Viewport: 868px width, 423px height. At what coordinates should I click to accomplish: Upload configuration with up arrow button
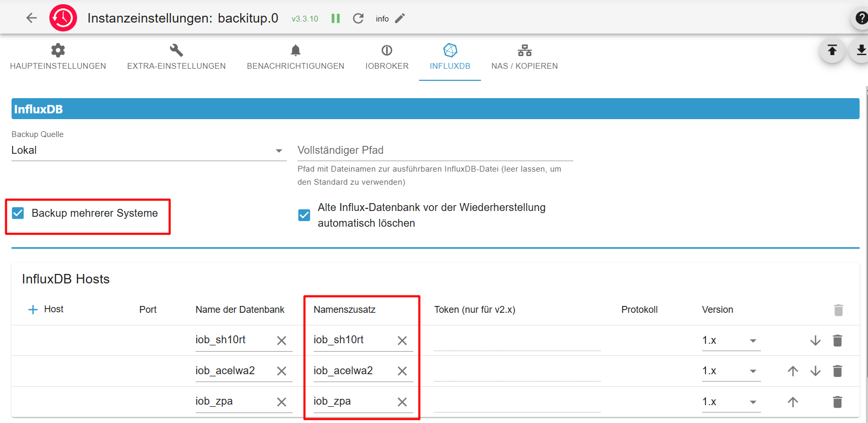pyautogui.click(x=832, y=50)
